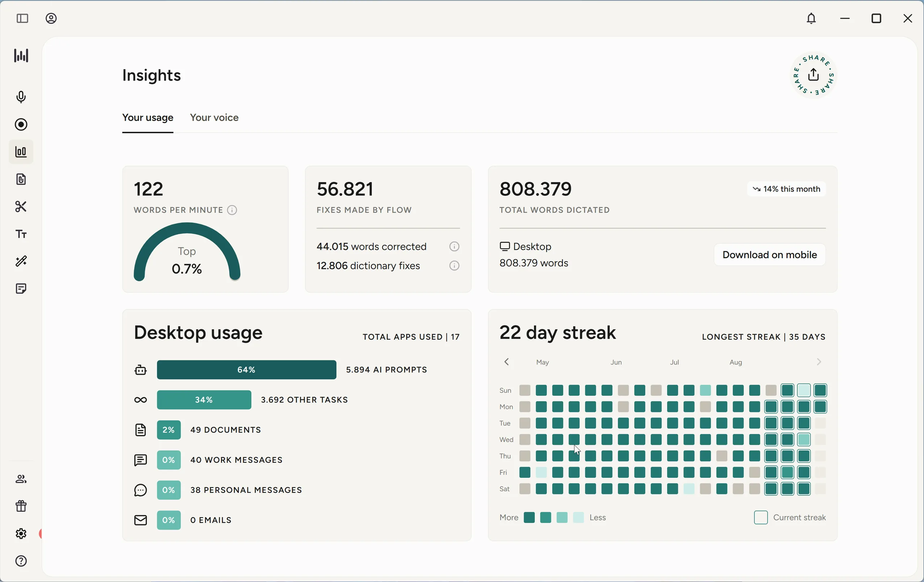The width and height of the screenshot is (924, 582).
Task: Open the Tt text style sidebar icon
Action: [x=21, y=234]
